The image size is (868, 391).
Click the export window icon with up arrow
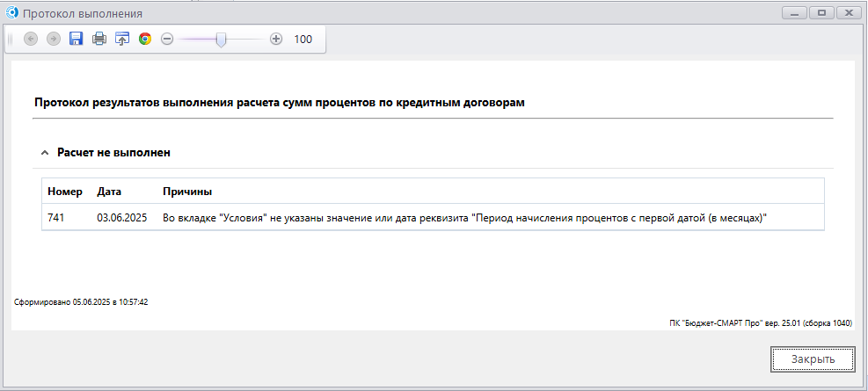tap(122, 39)
